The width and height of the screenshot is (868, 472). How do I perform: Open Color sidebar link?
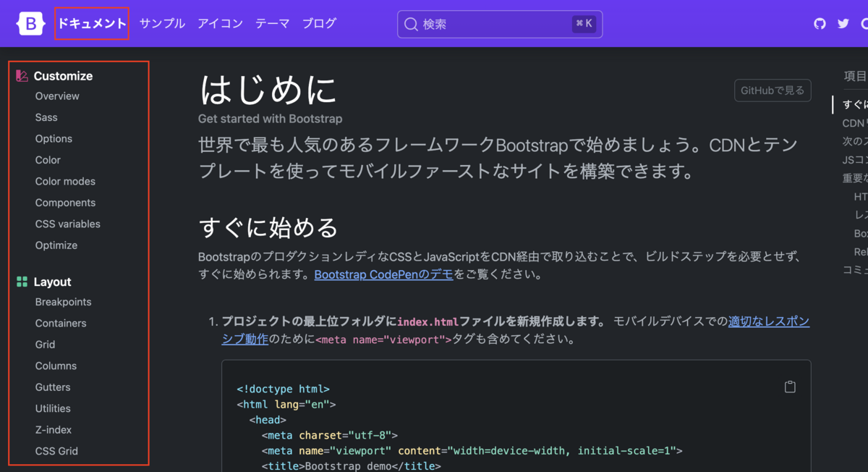pyautogui.click(x=48, y=160)
